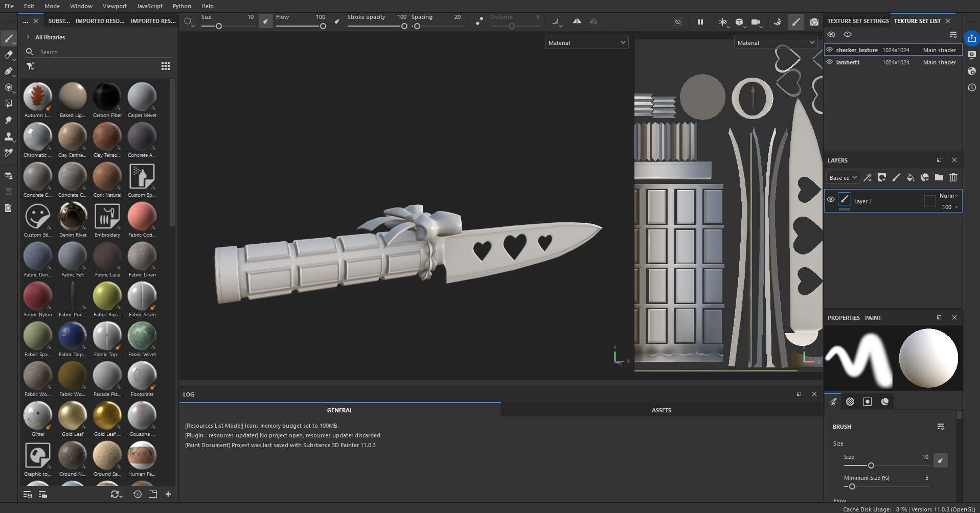The height and width of the screenshot is (513, 980).
Task: Pick the Material Picker eyedropper tool
Action: 9,153
